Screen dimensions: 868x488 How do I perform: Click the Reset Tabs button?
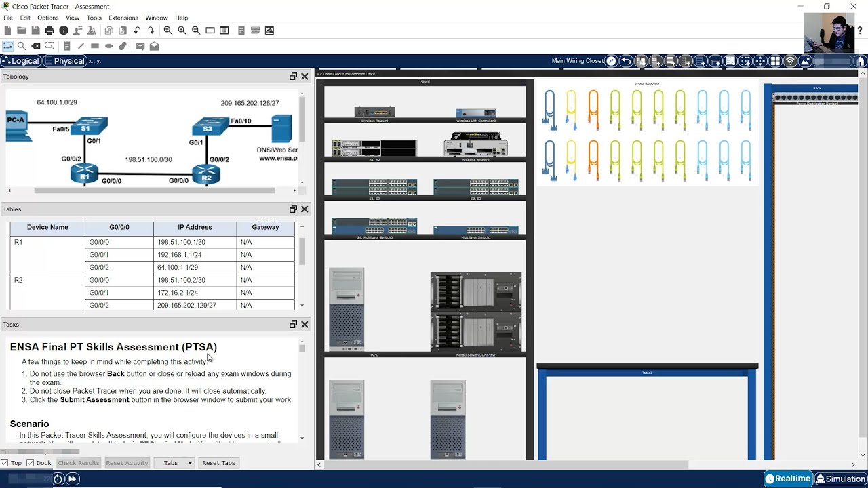tap(218, 463)
